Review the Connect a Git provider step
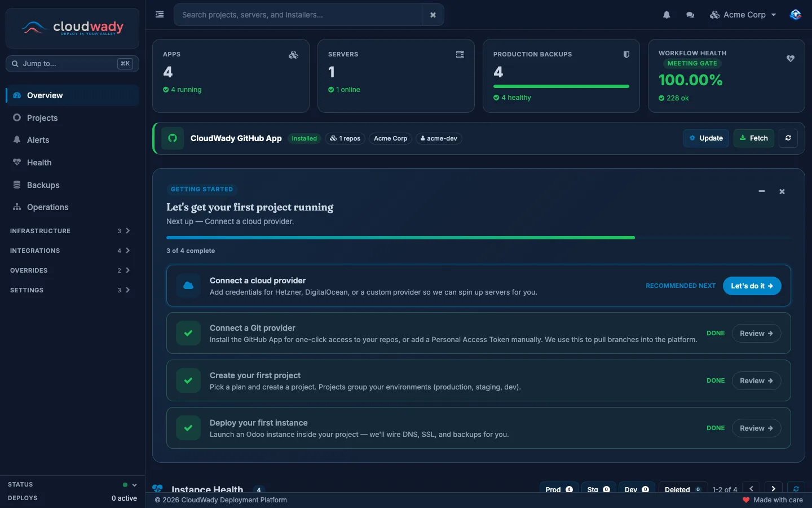812x508 pixels. [756, 334]
